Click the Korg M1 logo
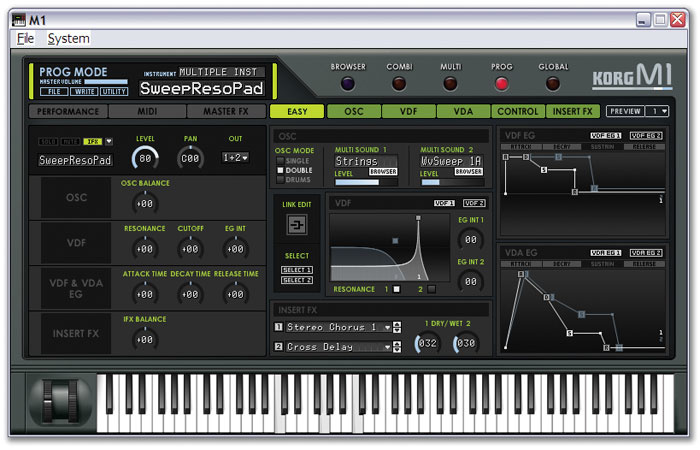The width and height of the screenshot is (700, 450). coord(632,76)
